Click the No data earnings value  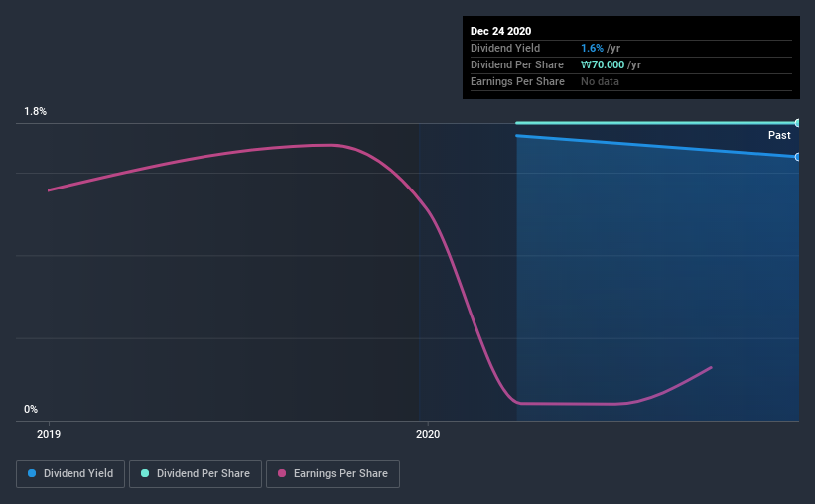[600, 81]
